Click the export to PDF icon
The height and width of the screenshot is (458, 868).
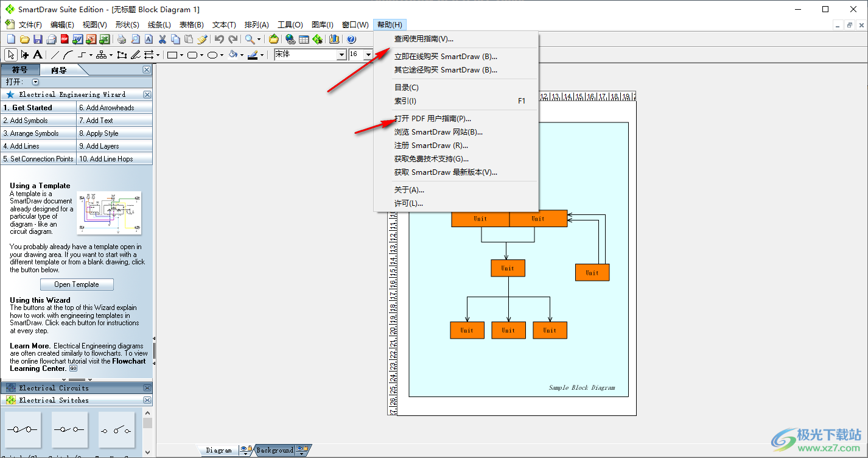65,39
